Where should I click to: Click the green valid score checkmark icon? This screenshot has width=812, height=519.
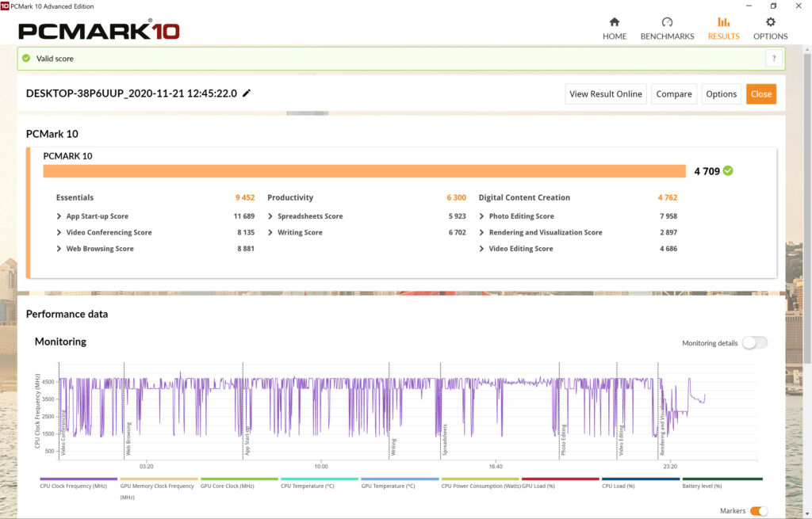point(26,59)
